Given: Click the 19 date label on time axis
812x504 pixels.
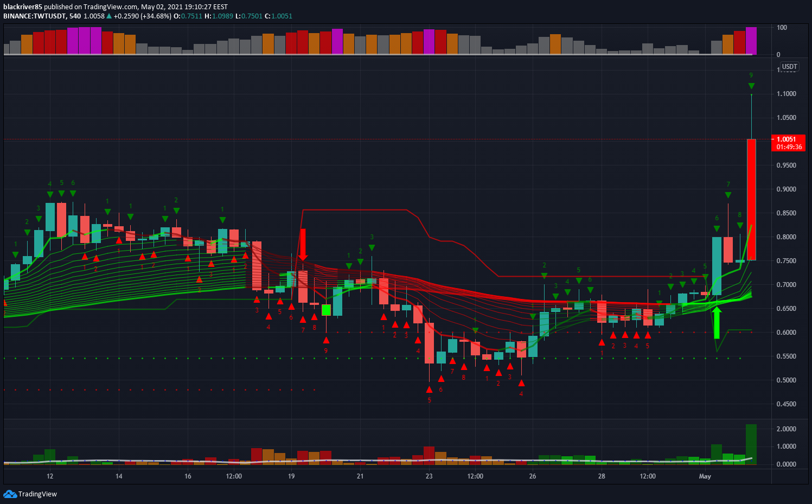Looking at the screenshot, I should (291, 476).
